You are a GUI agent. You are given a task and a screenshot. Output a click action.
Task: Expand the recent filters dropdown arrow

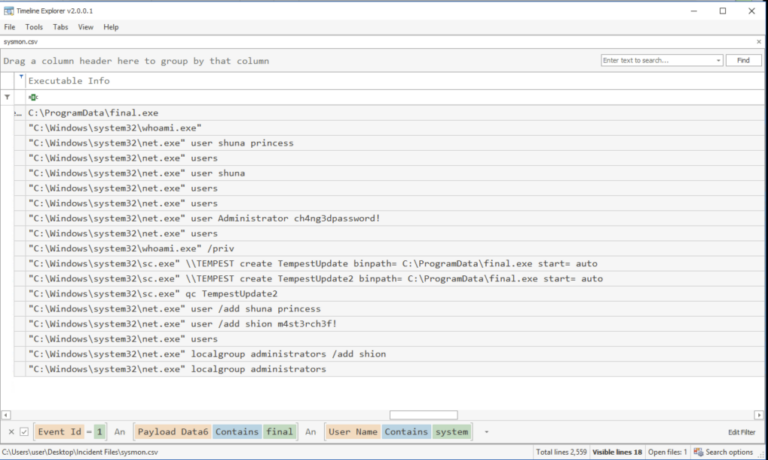click(x=486, y=432)
